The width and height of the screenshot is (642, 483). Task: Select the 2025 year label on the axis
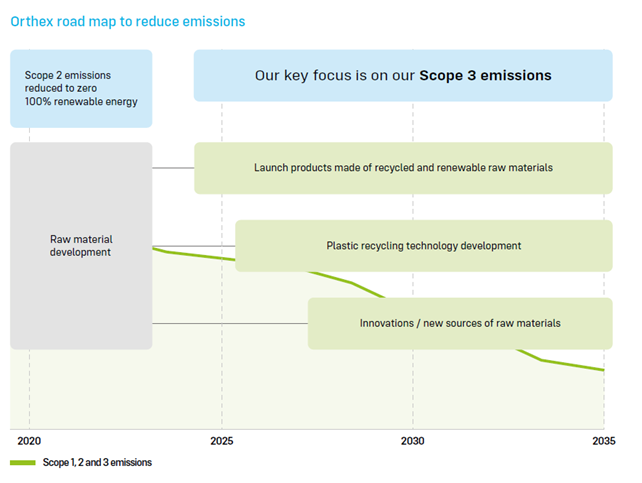(x=222, y=441)
